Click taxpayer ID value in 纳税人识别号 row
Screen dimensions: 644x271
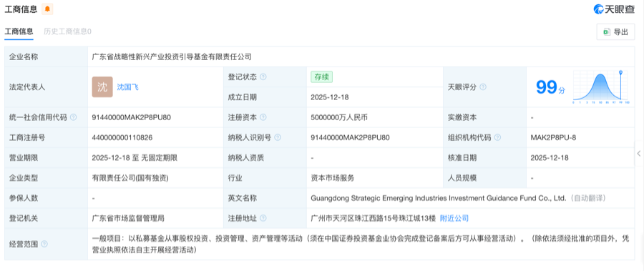[351, 137]
